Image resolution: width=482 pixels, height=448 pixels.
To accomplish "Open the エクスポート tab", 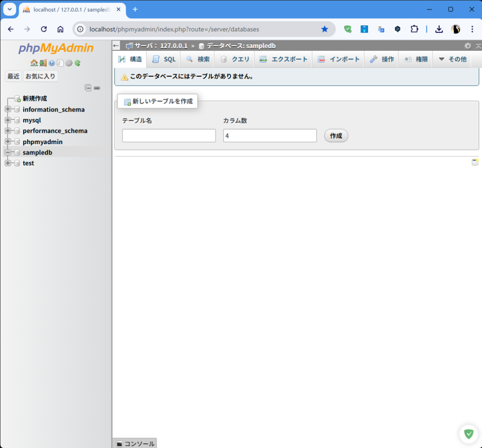I will click(x=283, y=59).
